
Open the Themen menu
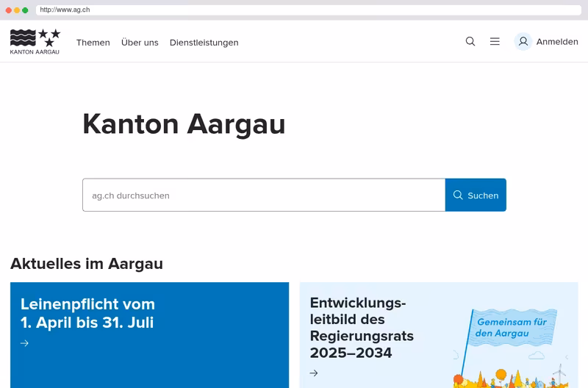[x=93, y=43]
